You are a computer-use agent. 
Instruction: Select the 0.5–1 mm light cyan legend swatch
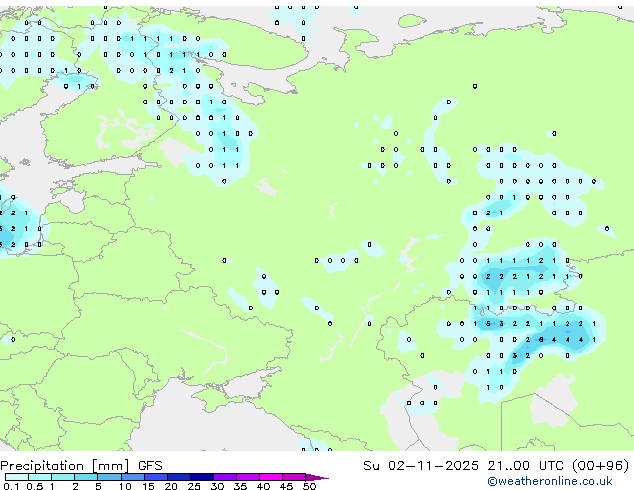pyautogui.click(x=40, y=477)
